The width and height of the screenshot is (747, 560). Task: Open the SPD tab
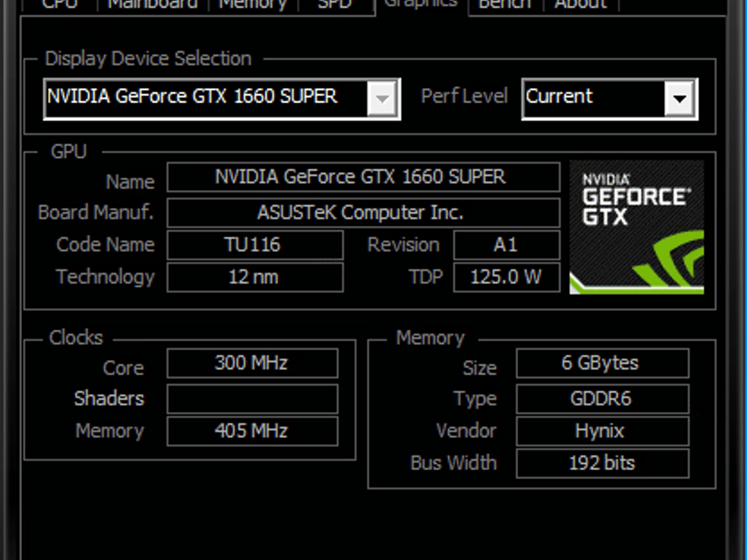tap(335, 5)
